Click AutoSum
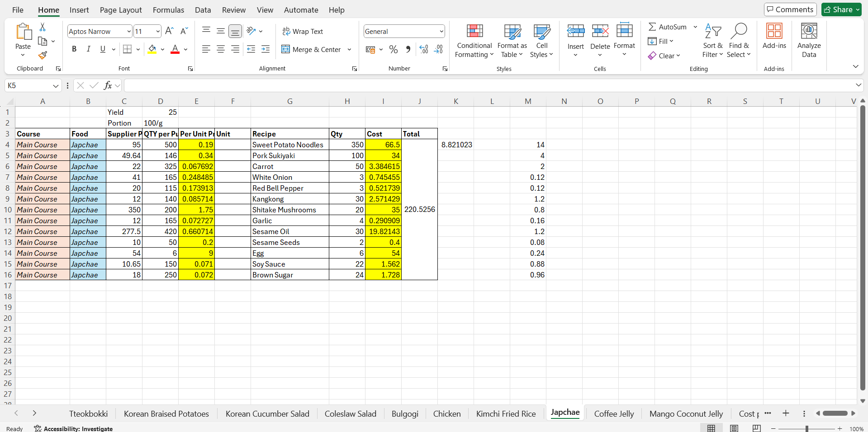 [x=667, y=27]
